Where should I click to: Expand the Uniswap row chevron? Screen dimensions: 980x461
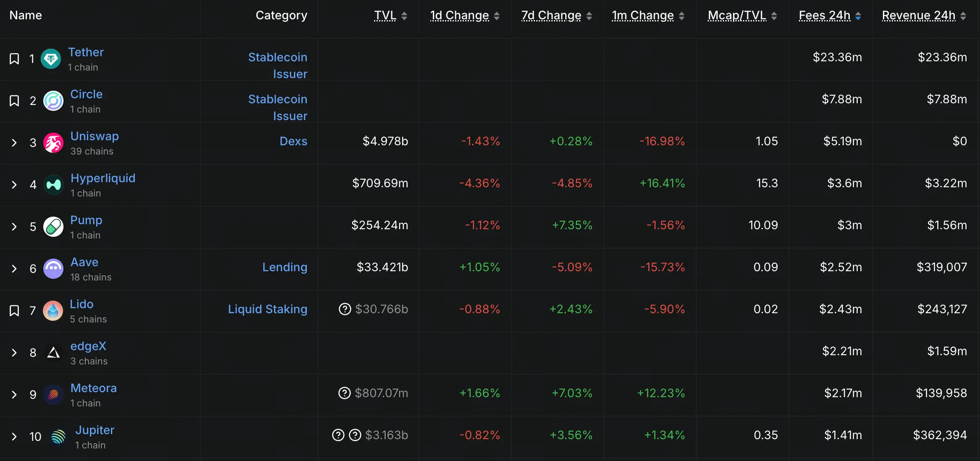[x=14, y=143]
